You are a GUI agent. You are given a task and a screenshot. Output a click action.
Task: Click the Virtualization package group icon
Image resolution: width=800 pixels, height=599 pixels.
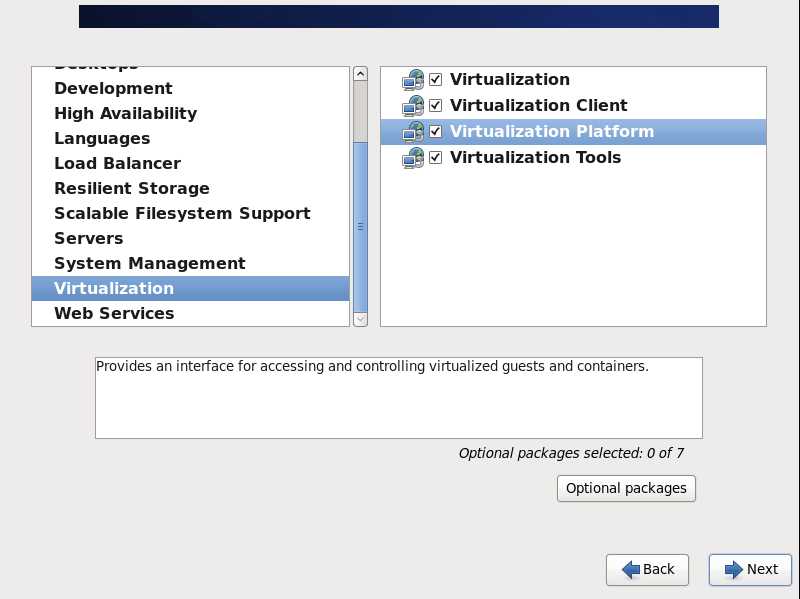413,80
